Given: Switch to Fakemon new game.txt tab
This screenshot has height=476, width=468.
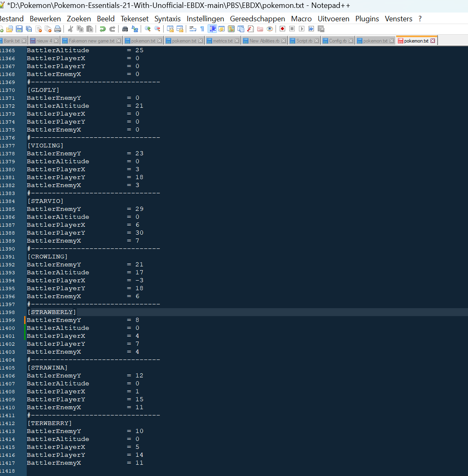Looking at the screenshot, I should 91,41.
